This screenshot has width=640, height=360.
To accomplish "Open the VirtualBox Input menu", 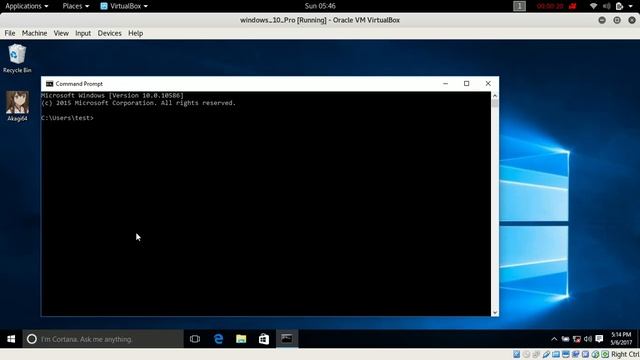I will pyautogui.click(x=83, y=33).
